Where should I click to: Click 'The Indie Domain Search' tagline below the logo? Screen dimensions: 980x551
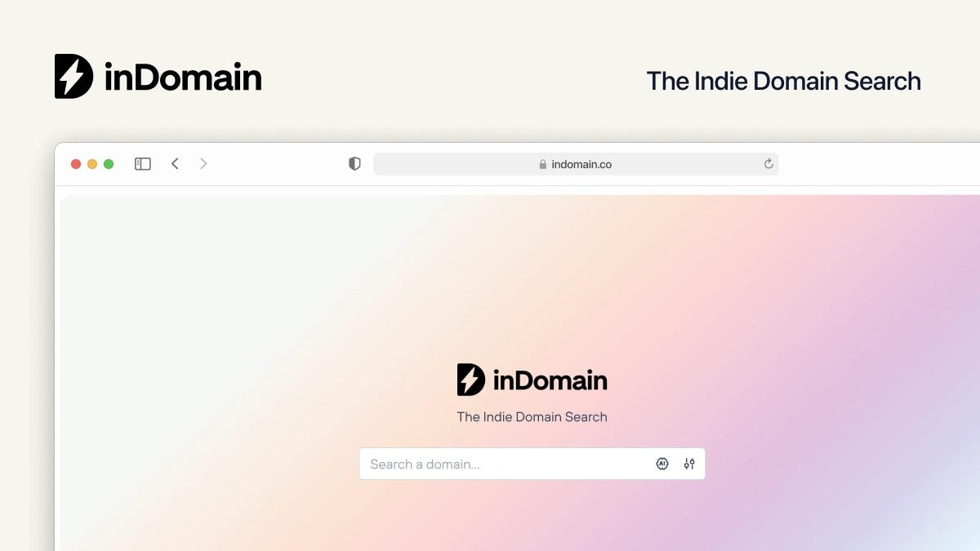point(532,416)
